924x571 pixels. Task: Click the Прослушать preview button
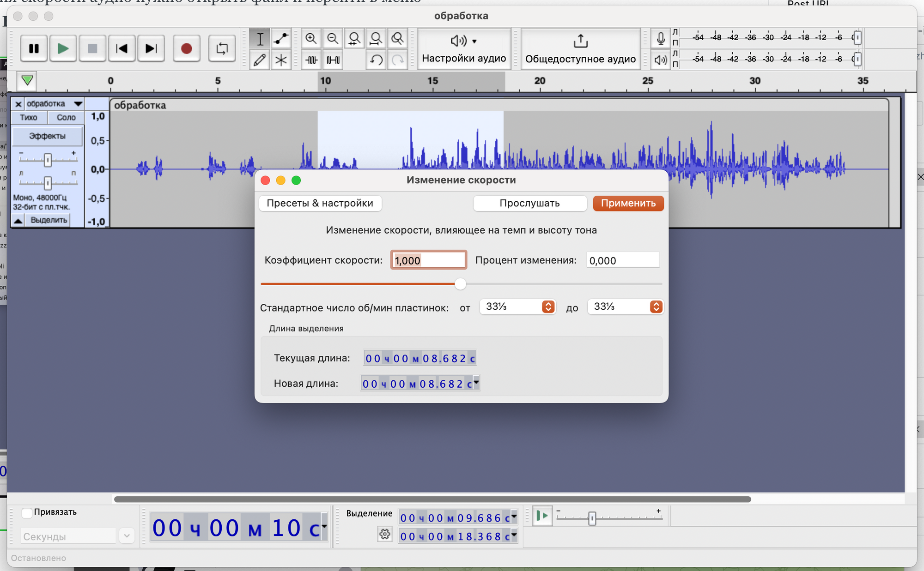(x=529, y=203)
